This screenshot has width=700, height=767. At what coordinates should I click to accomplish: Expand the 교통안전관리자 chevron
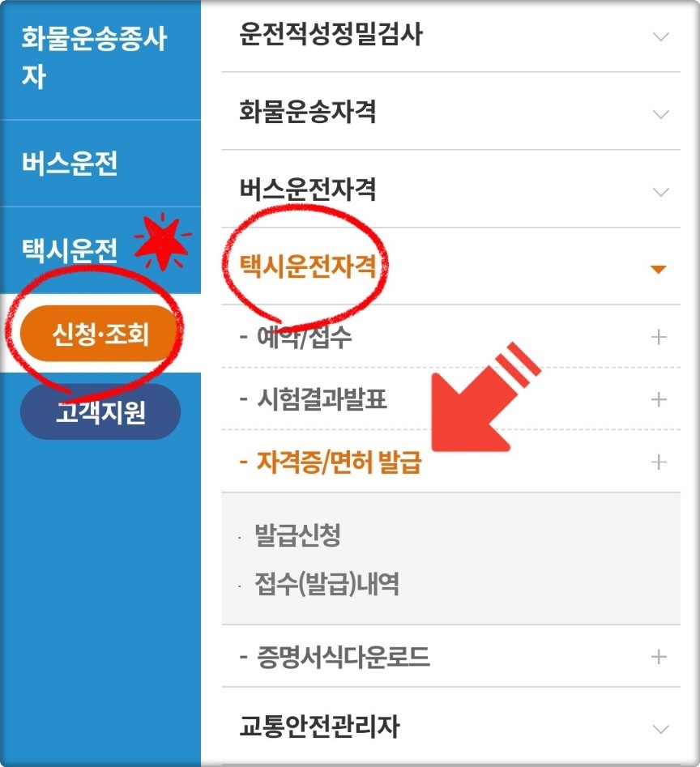pyautogui.click(x=660, y=729)
